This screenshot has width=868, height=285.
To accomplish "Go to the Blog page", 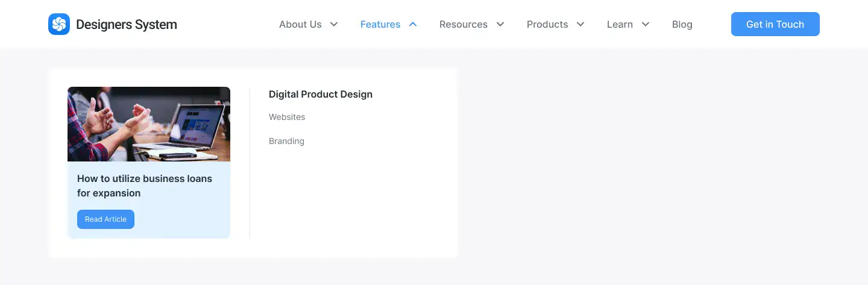I will pos(682,24).
